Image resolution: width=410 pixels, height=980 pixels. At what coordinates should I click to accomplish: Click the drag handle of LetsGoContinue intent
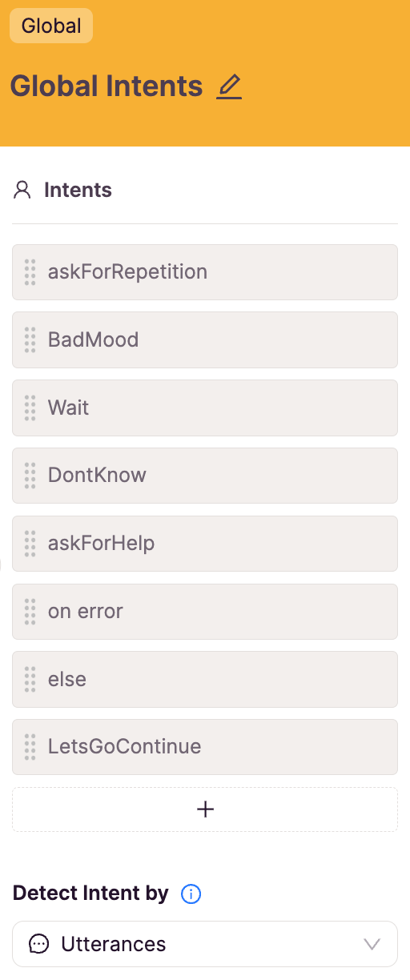(x=30, y=747)
